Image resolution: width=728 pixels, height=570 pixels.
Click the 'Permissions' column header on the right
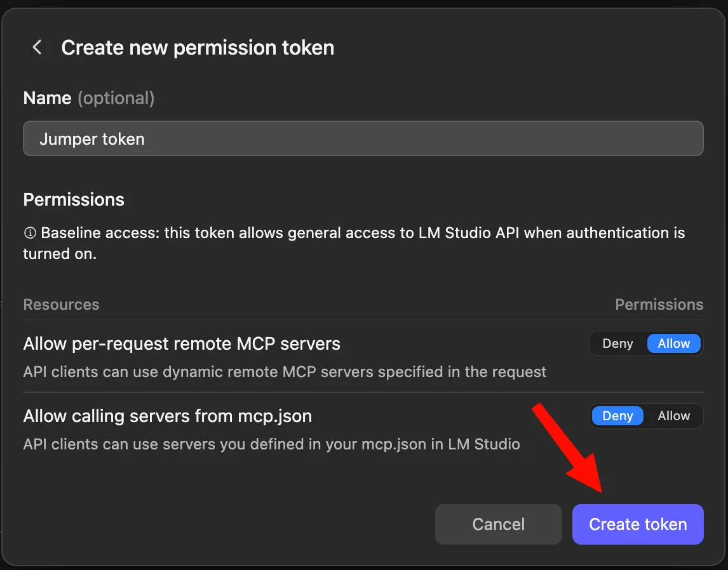(659, 304)
